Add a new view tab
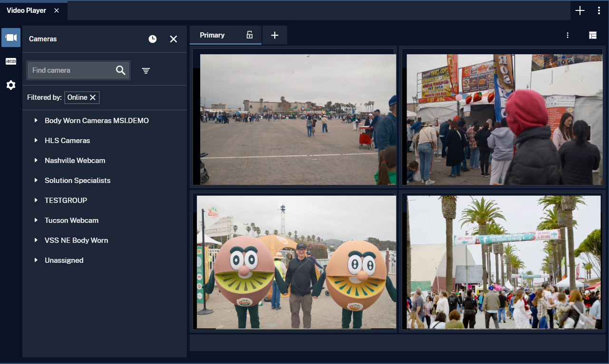The height and width of the screenshot is (364, 609). click(x=275, y=35)
